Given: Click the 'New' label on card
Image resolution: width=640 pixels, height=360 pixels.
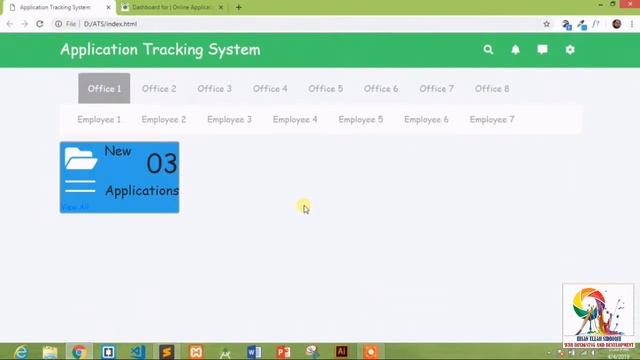Looking at the screenshot, I should (118, 151).
